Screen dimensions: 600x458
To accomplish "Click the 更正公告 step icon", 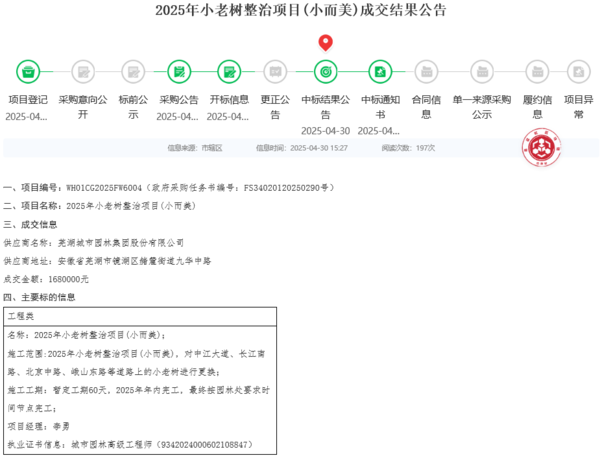I will (275, 72).
